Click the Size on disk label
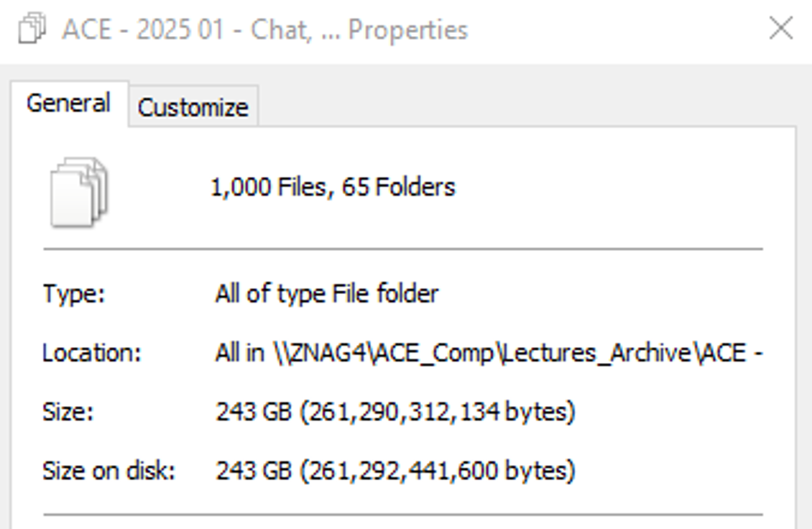This screenshot has width=812, height=529. coord(109,471)
